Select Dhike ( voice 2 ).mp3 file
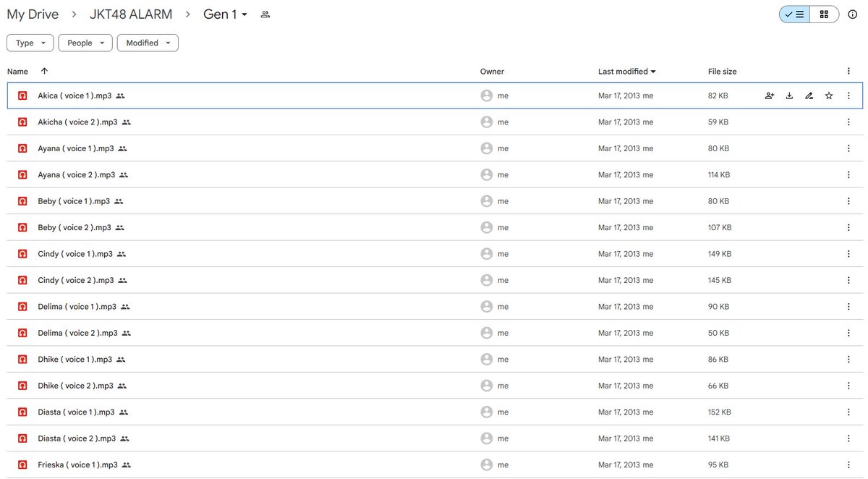 (x=434, y=386)
